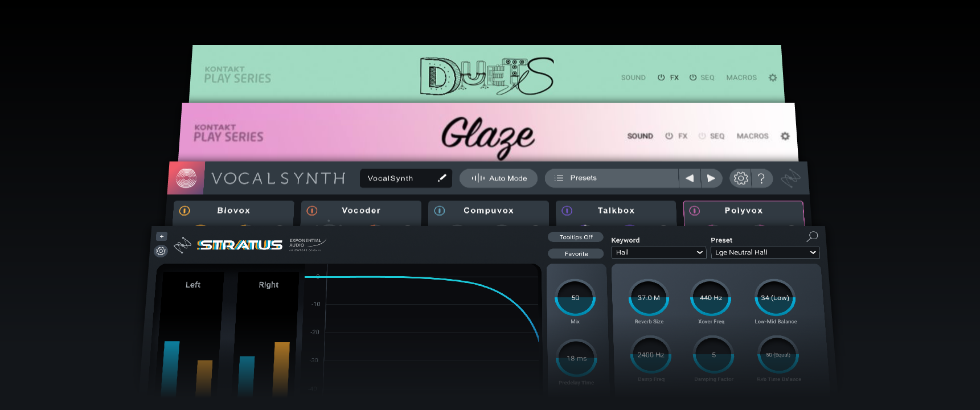Click Duets title logo

[486, 76]
